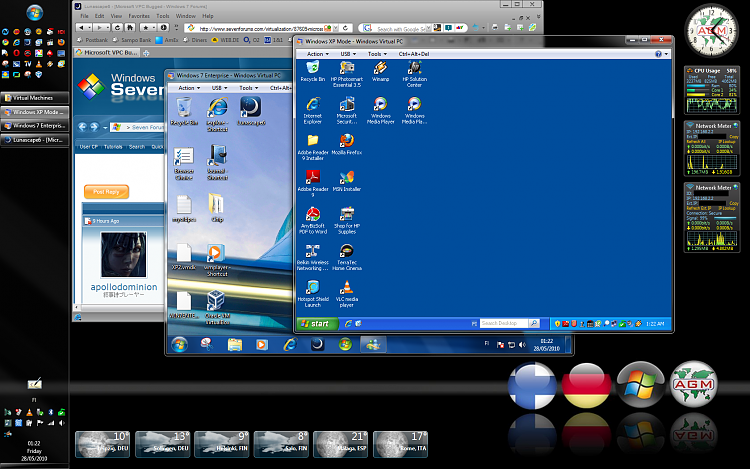Open USB dropdown in Windows XP Mode window

coord(348,54)
